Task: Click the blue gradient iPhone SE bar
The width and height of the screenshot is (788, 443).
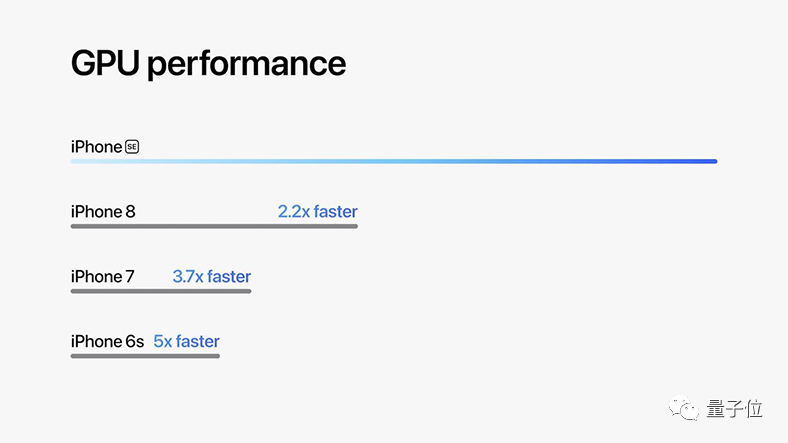Action: tap(394, 161)
